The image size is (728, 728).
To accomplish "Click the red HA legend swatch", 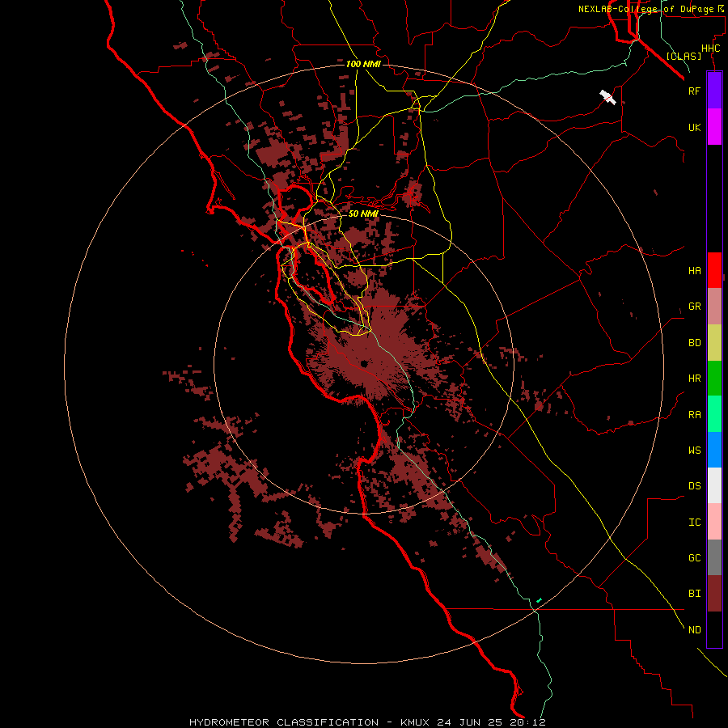I will coord(714,270).
